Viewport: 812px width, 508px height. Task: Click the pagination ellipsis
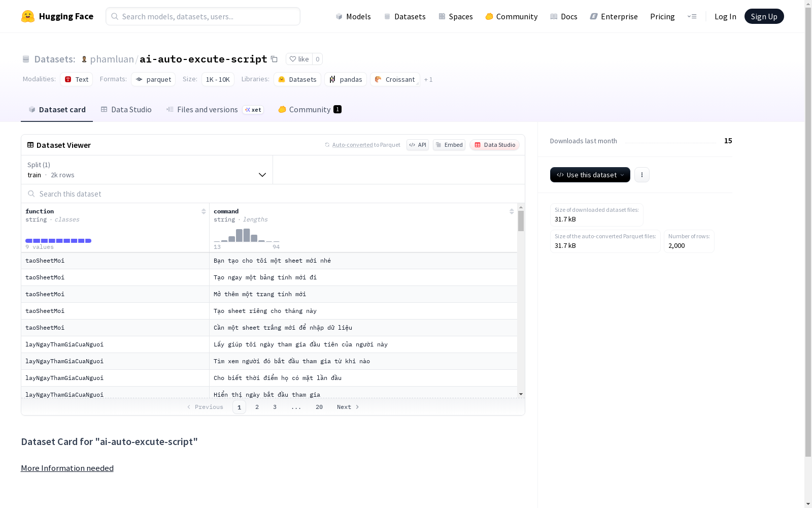(x=296, y=407)
